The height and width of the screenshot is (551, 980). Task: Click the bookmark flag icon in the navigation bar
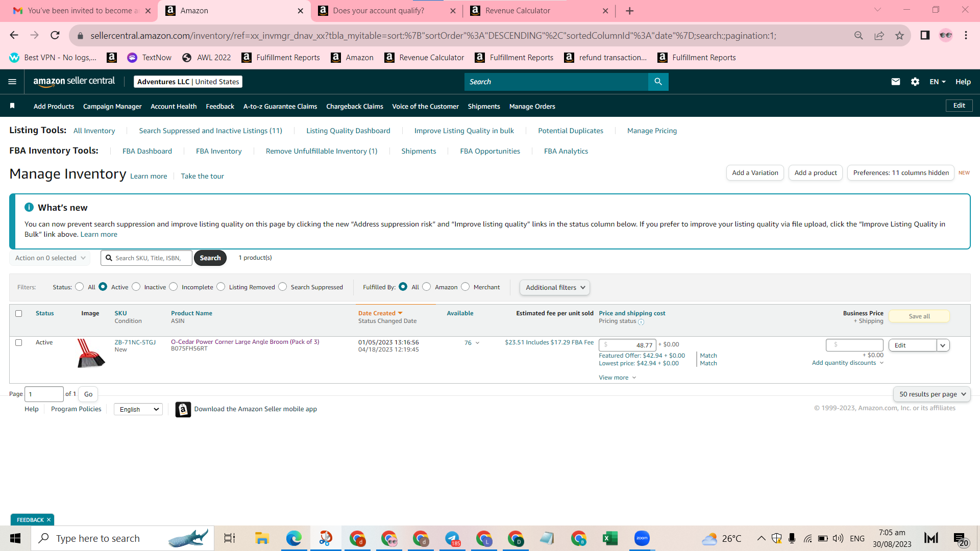(x=12, y=106)
